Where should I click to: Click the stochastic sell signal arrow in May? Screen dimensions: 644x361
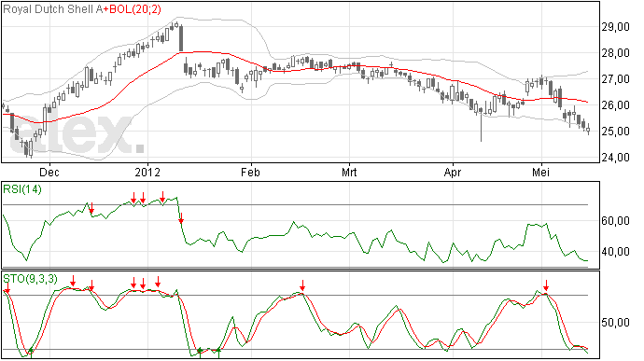(x=546, y=285)
